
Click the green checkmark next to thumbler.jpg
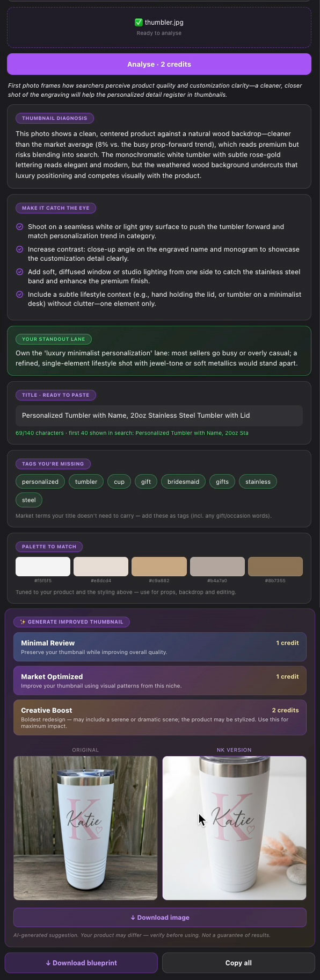(x=139, y=23)
